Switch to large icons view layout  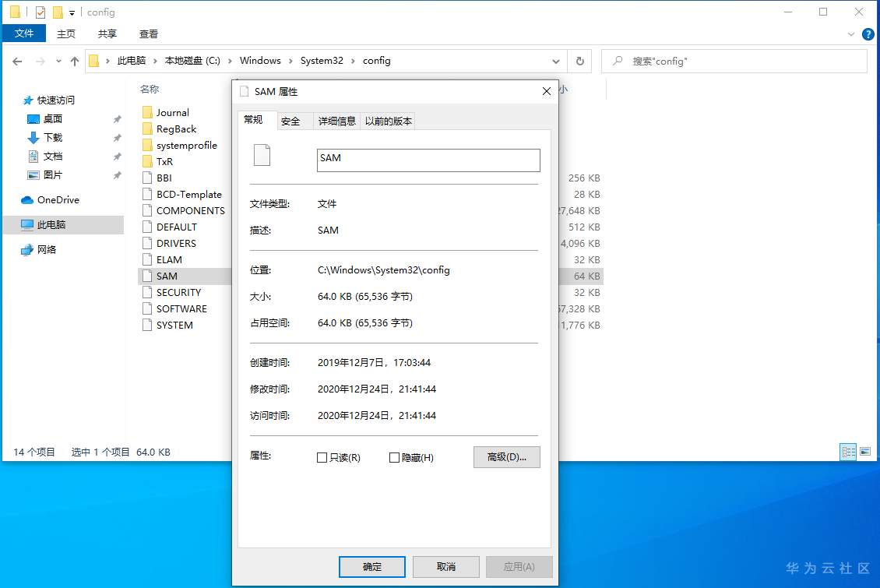(865, 452)
